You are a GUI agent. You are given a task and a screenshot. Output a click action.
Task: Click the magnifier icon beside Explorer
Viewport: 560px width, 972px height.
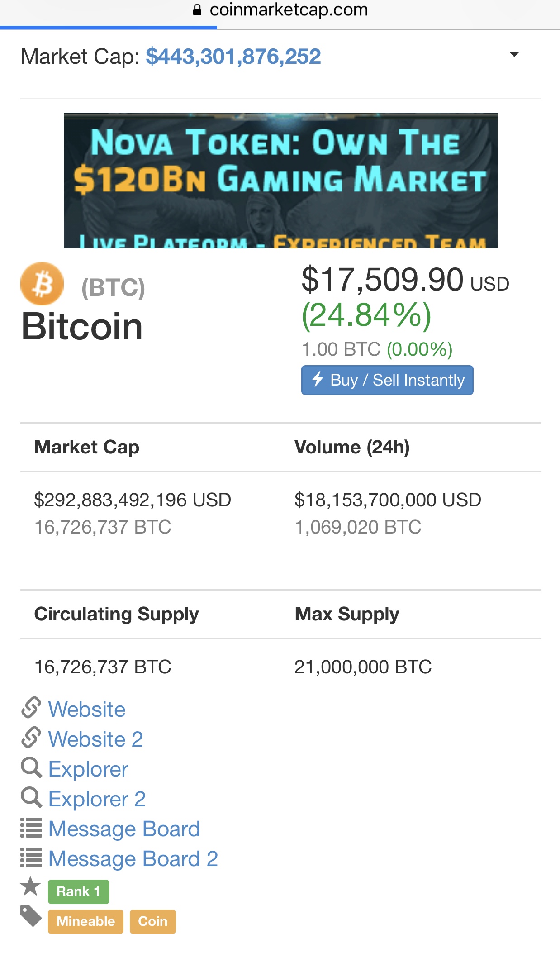31,768
